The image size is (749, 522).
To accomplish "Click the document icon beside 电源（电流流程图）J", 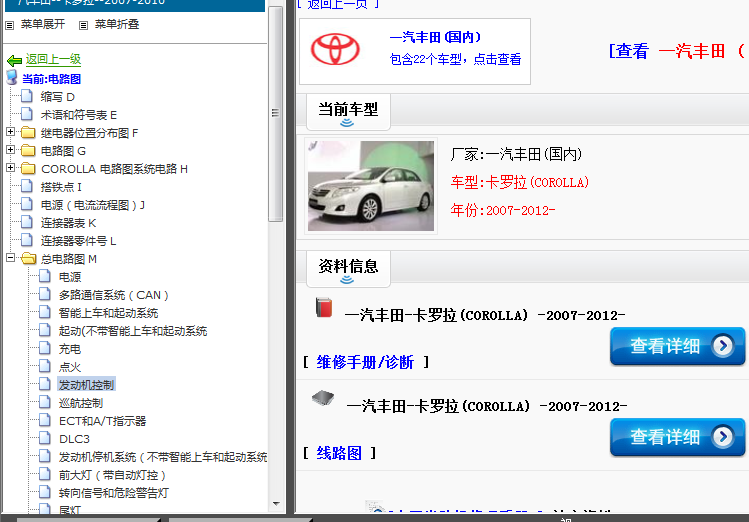I will click(x=27, y=204).
